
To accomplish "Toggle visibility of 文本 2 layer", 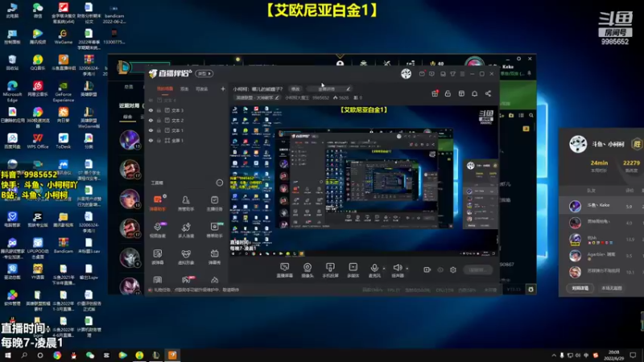I will point(151,120).
